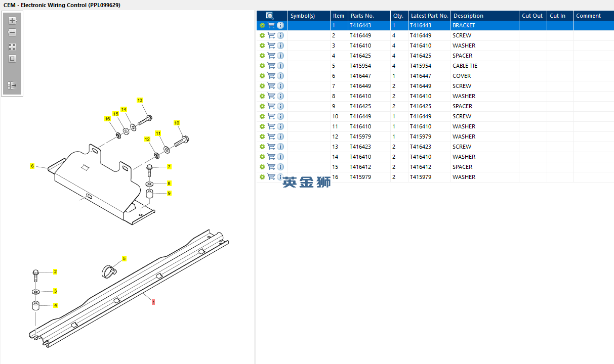Image resolution: width=614 pixels, height=364 pixels.
Task: Select callout 12 in the diagram
Action: (147, 139)
